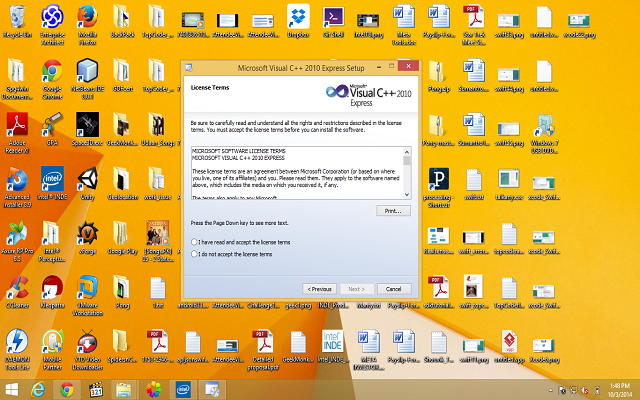Select the Windows 7 USB DVD tool shortcut
This screenshot has height=400, width=640.
tap(544, 133)
